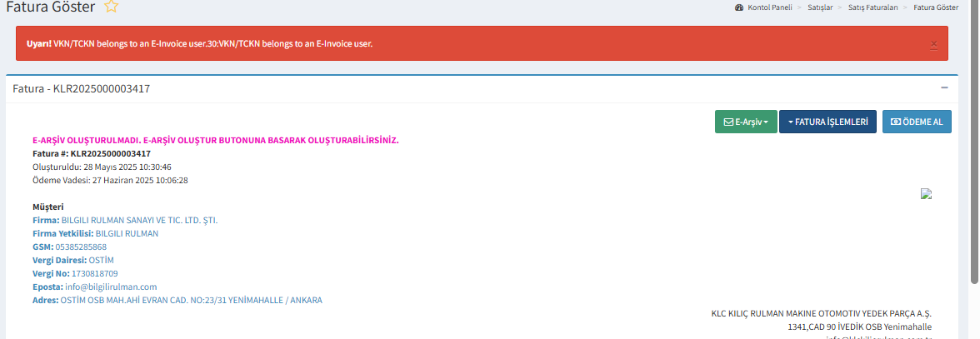This screenshot has width=980, height=339.
Task: Click the Fatura Göster breadcrumb item
Action: click(x=936, y=7)
